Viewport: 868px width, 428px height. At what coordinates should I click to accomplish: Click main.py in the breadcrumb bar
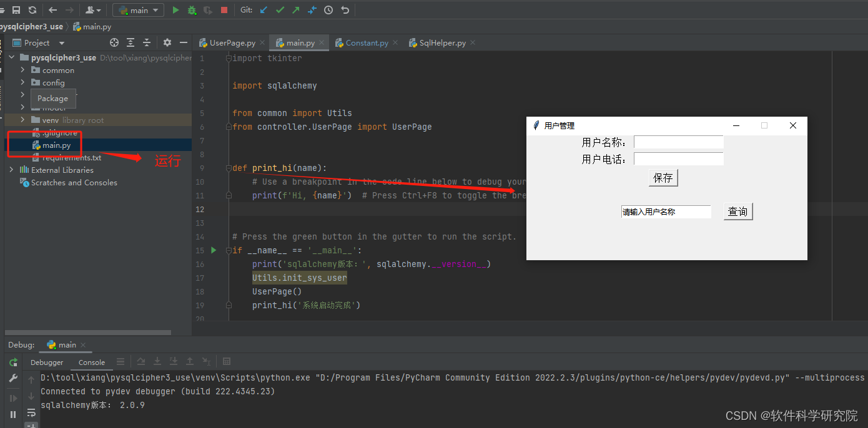[92, 27]
